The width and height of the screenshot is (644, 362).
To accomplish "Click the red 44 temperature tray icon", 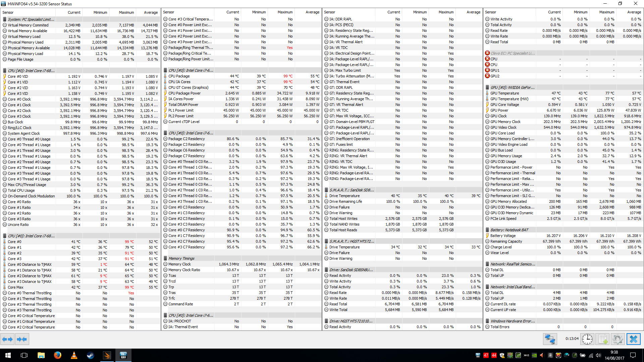I will [x=494, y=355].
